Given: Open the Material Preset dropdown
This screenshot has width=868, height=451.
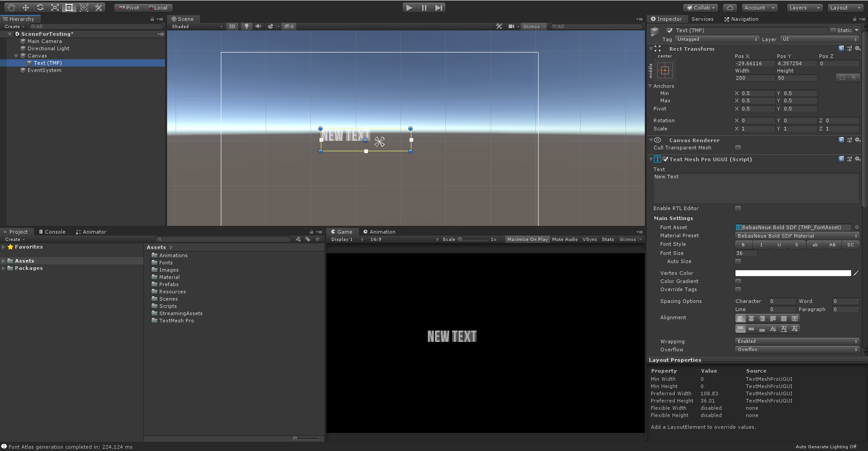Looking at the screenshot, I should click(x=797, y=236).
